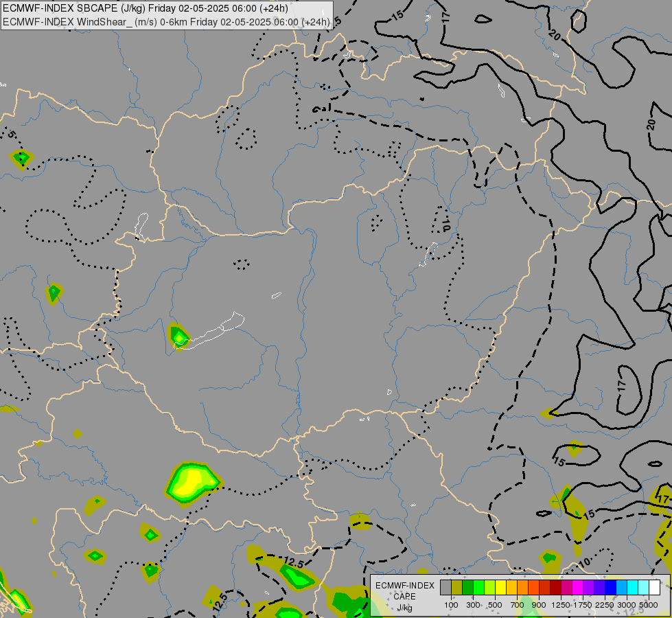Pick the yellow-green legend swatch

click(x=490, y=587)
